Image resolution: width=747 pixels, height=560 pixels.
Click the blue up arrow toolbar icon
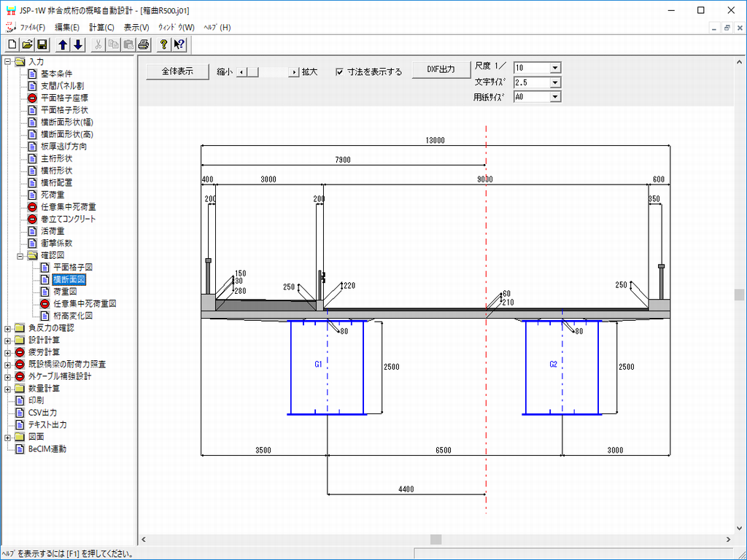[63, 45]
